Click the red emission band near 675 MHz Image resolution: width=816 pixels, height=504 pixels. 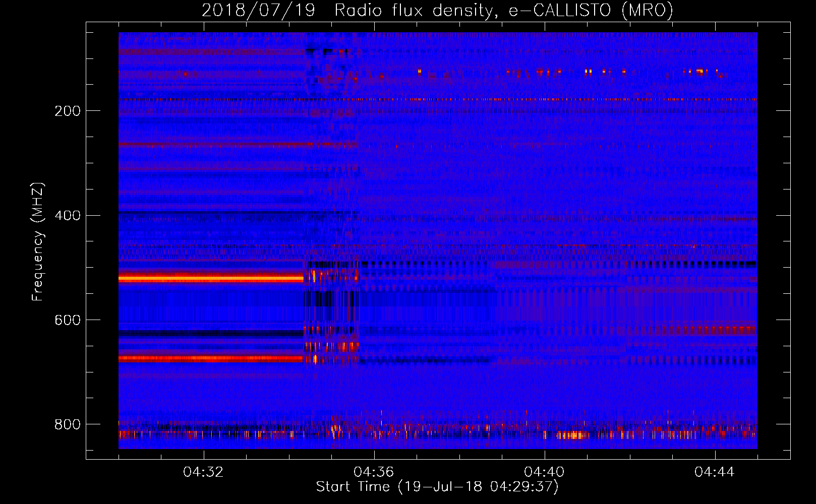point(211,359)
